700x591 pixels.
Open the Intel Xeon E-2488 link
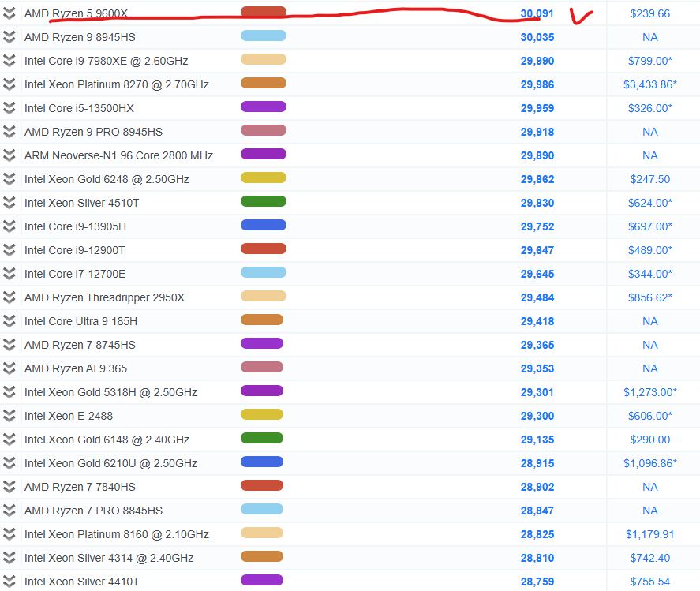(x=69, y=416)
